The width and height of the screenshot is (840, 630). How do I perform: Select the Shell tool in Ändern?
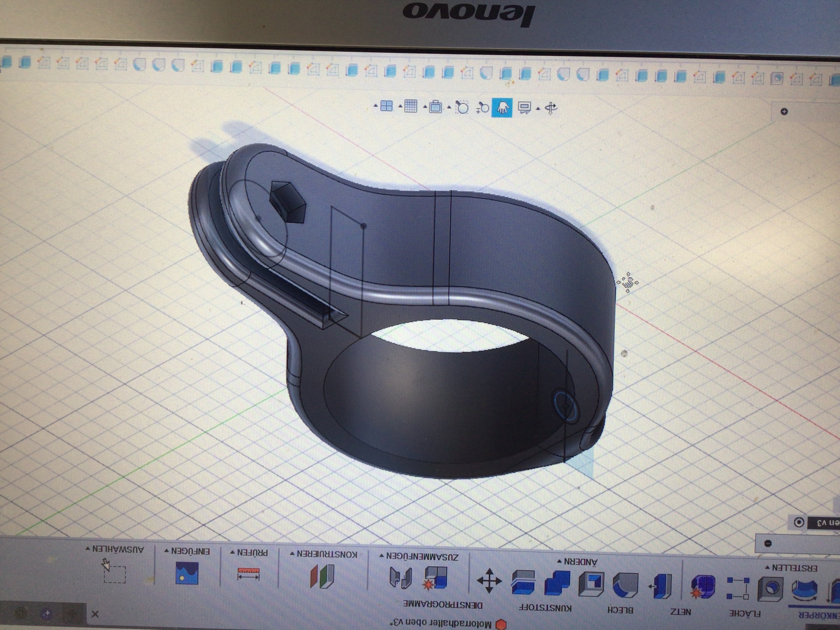pos(591,584)
